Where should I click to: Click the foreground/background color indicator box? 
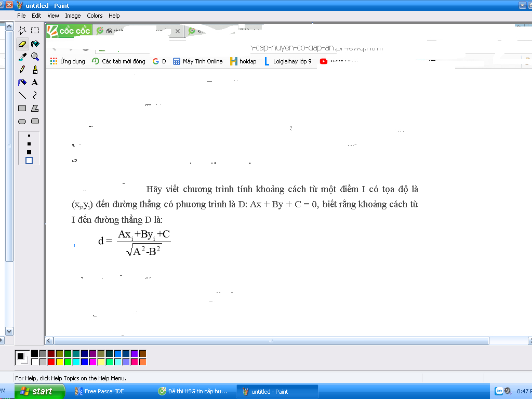(x=22, y=357)
